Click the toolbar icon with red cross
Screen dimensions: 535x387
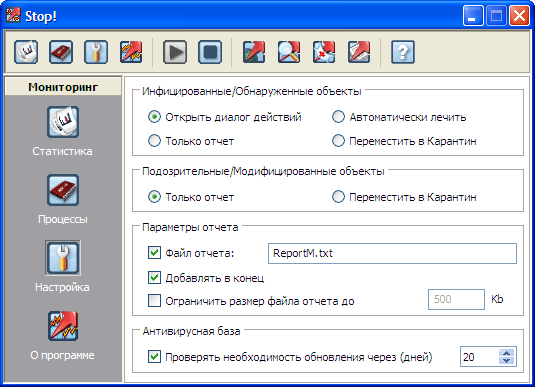point(324,52)
